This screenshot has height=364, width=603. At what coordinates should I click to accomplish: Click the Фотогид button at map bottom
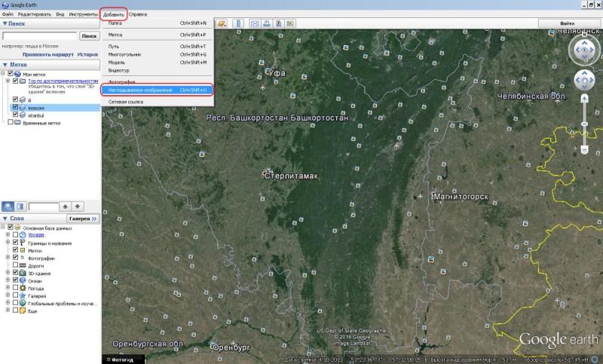pos(123,359)
